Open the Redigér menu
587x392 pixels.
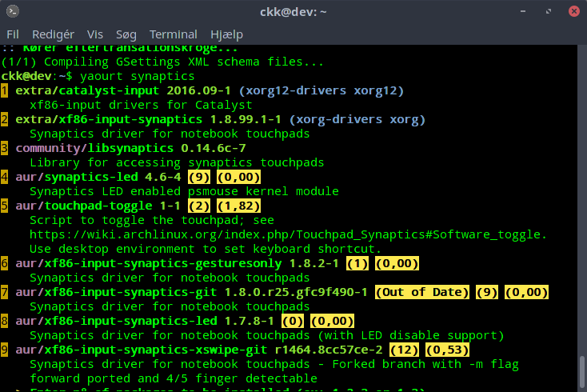[x=53, y=34]
